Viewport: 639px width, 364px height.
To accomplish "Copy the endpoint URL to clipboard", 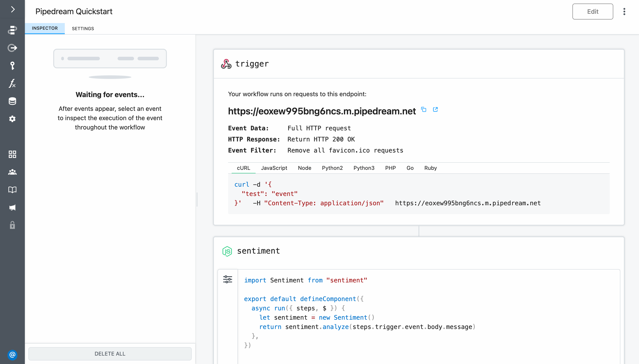I will 424,110.
